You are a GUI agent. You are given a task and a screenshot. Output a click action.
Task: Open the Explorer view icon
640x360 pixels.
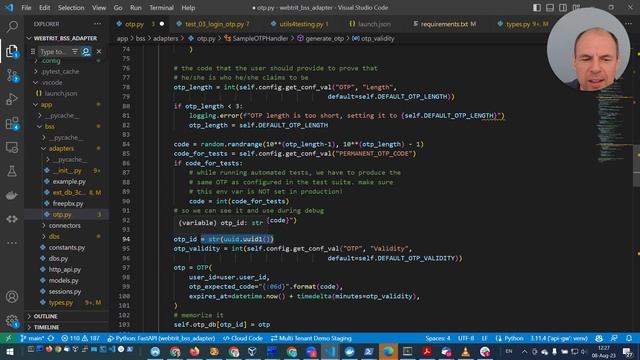[x=12, y=51]
